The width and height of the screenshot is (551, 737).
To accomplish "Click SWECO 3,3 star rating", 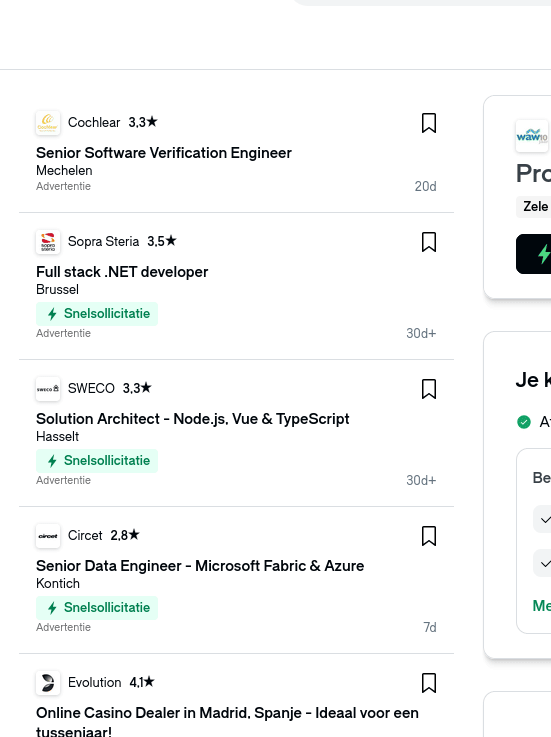I will point(137,388).
